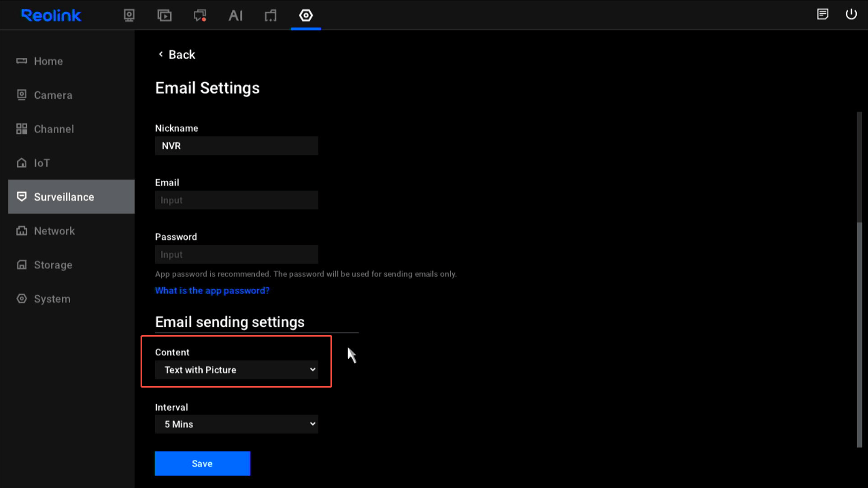
Task: Expand the Content dropdown showing Text with Picture
Action: [237, 370]
